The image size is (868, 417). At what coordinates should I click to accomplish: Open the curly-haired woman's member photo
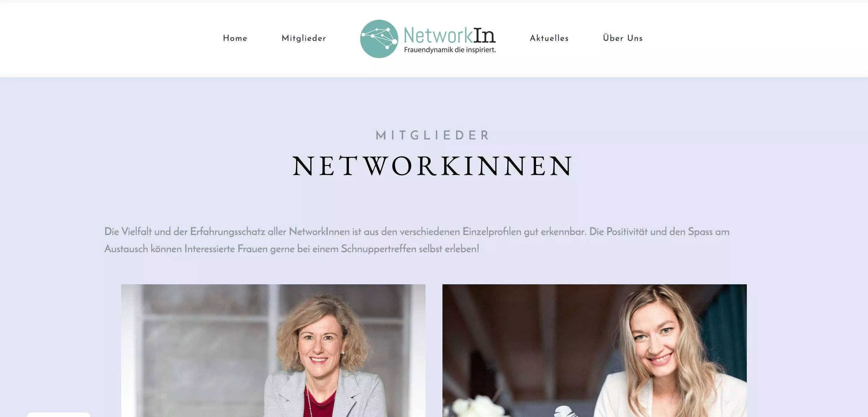click(273, 351)
